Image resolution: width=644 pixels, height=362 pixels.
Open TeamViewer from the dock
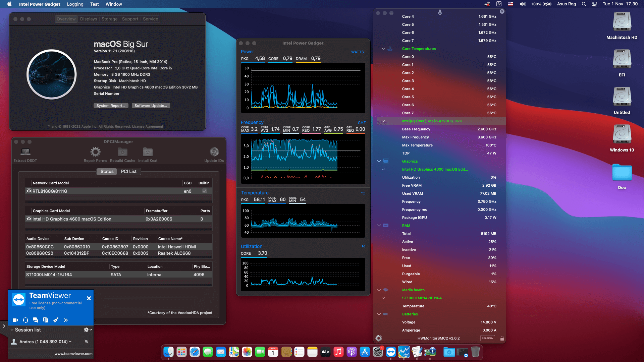pos(391,352)
